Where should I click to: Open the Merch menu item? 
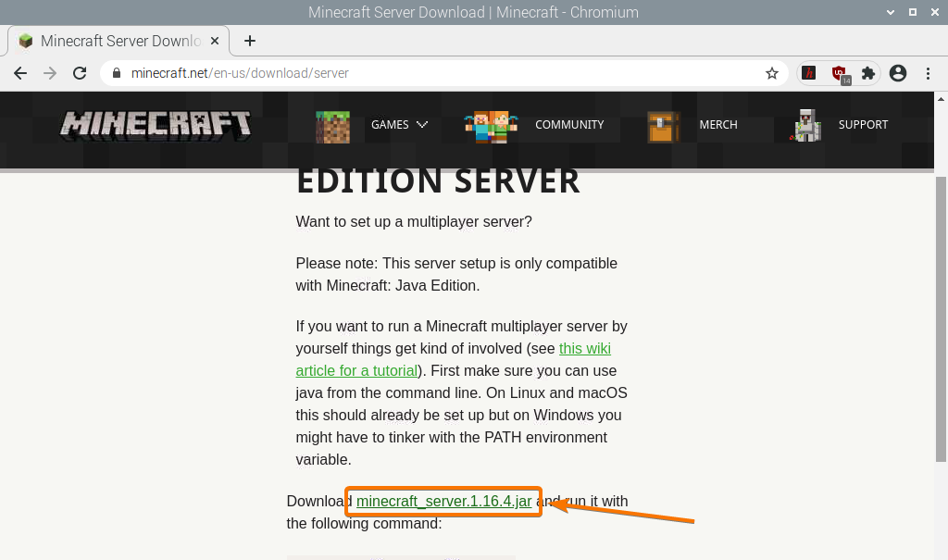tap(718, 125)
